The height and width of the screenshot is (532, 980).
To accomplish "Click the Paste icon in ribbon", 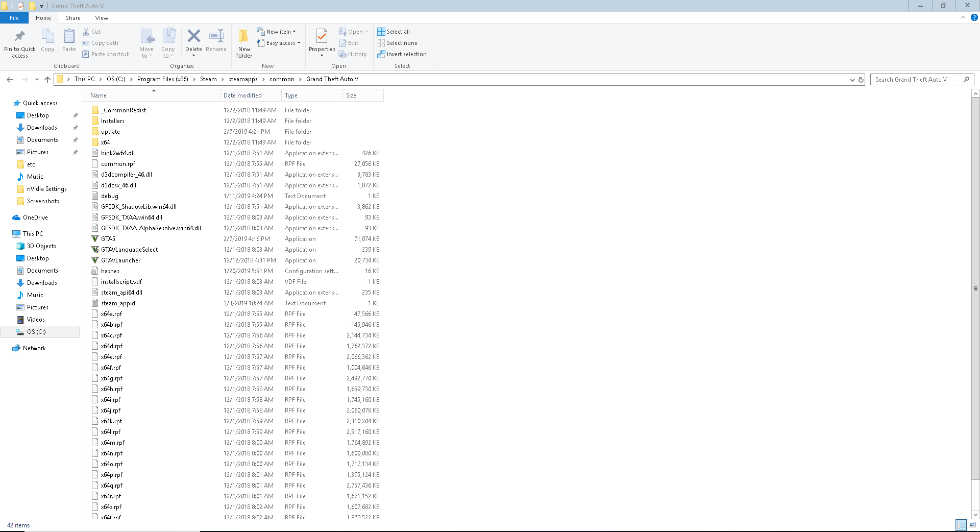I will tap(69, 37).
